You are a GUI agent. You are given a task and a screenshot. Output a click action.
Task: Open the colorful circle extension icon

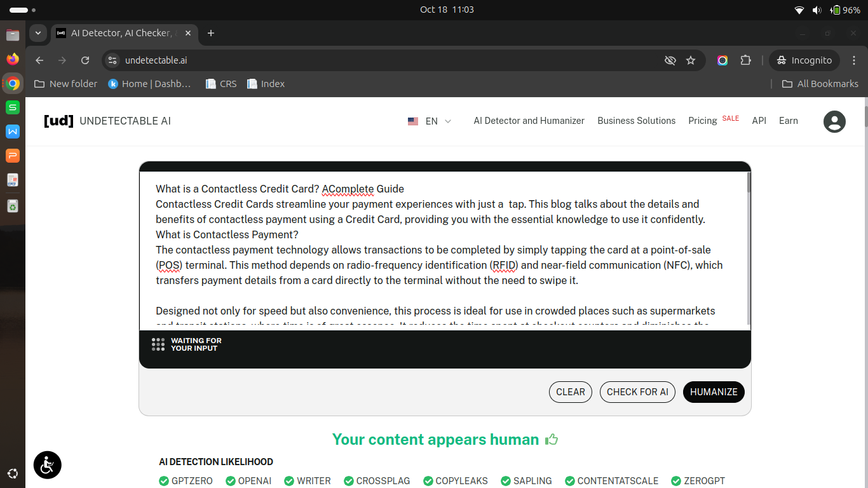click(x=722, y=60)
